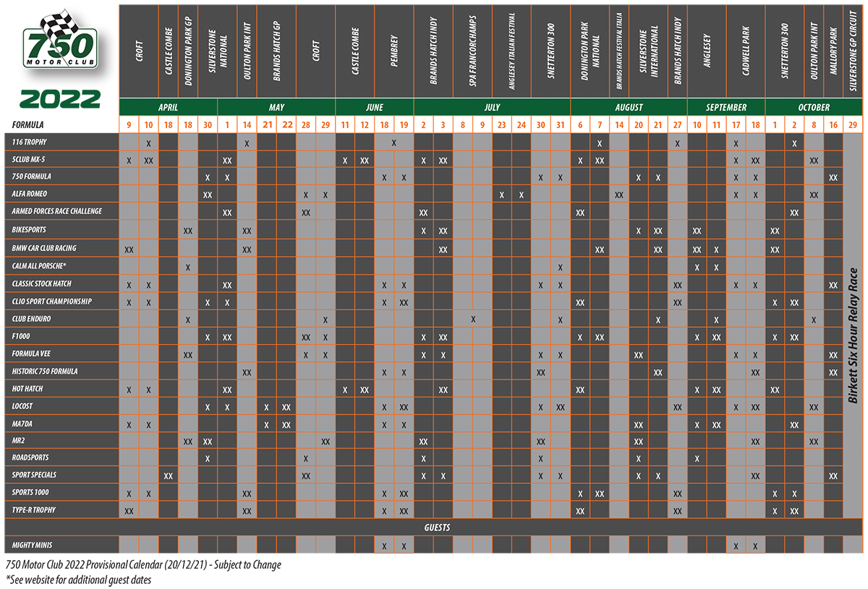Click the F1000 row label
The width and height of the screenshot is (868, 589).
(20, 336)
